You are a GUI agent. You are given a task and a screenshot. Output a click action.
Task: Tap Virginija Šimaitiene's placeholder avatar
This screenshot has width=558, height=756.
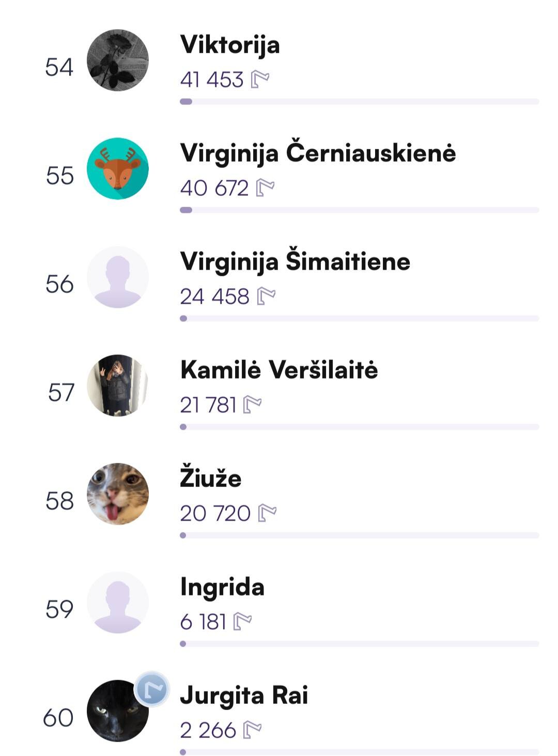click(x=118, y=277)
